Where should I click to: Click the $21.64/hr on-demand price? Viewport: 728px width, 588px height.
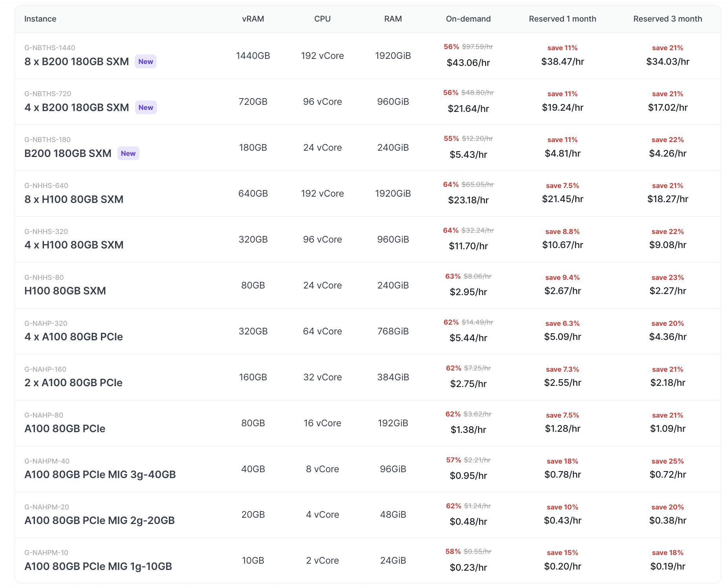click(x=468, y=109)
